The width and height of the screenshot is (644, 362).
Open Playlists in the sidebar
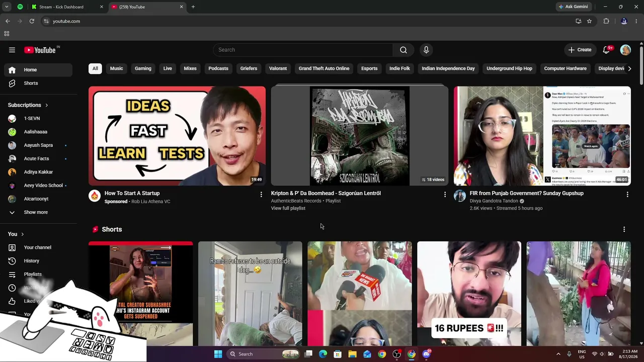pos(38,274)
